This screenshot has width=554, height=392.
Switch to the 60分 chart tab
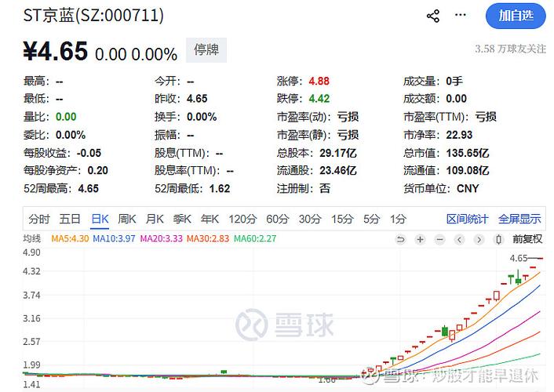coord(277,219)
